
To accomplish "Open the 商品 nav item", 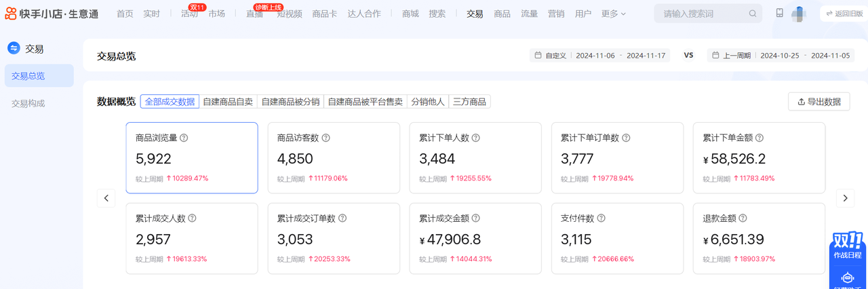I will point(502,14).
